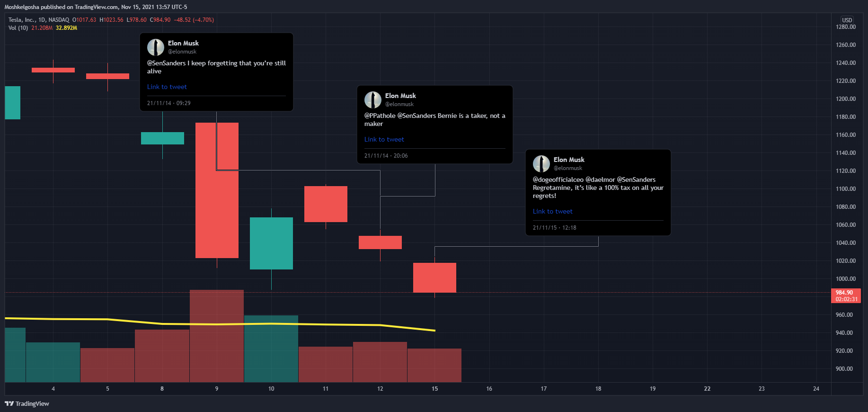The height and width of the screenshot is (412, 868).
Task: Click the open value O1017.63 in header
Action: (x=84, y=20)
